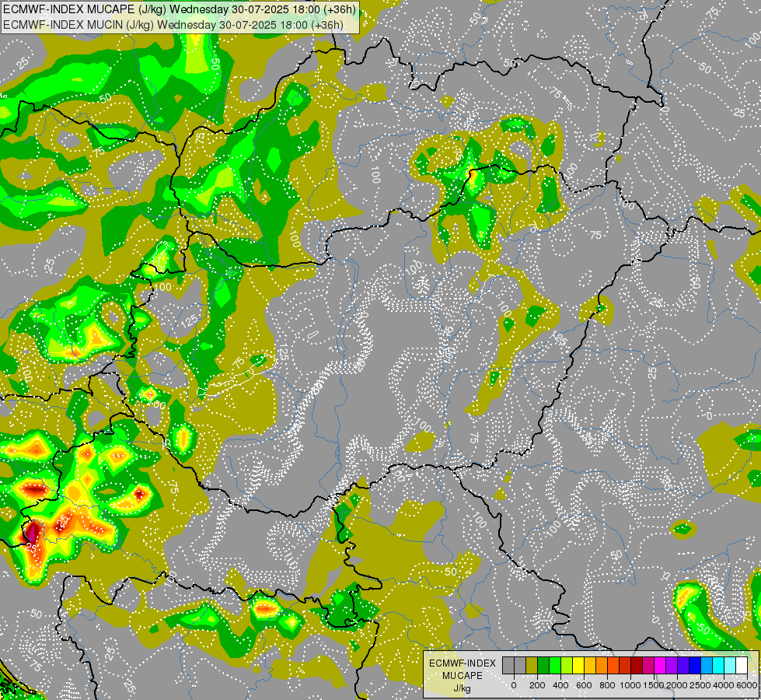Click the olive 100–200 J/kg legend swatch
The width and height of the screenshot is (761, 700).
(x=532, y=665)
